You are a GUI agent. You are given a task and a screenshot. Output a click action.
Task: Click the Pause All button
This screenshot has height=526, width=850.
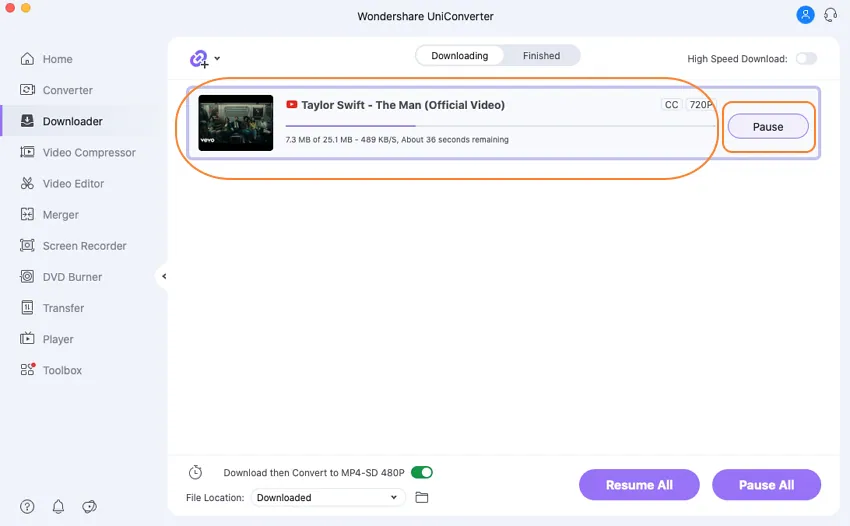[766, 485]
